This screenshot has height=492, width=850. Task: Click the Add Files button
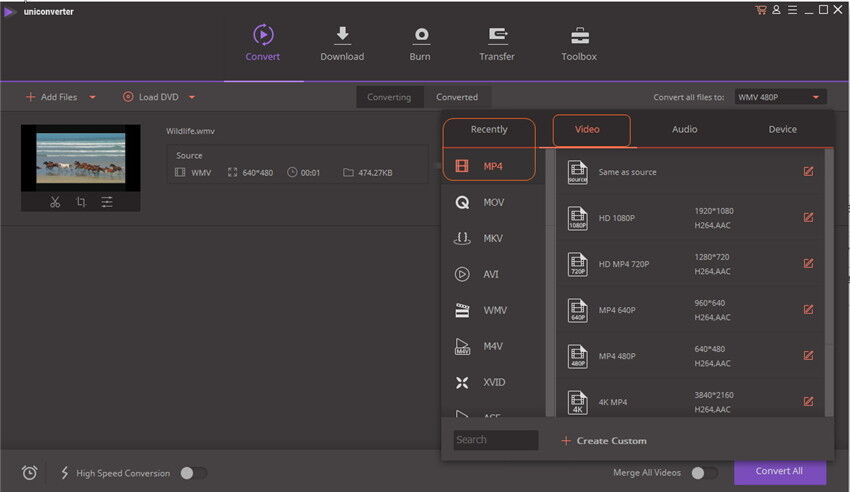pyautogui.click(x=51, y=97)
